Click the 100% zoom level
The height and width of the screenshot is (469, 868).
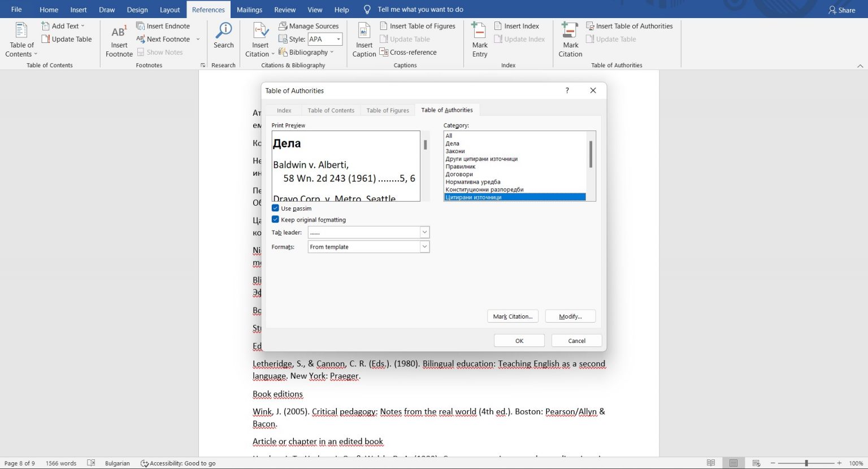[856, 463]
